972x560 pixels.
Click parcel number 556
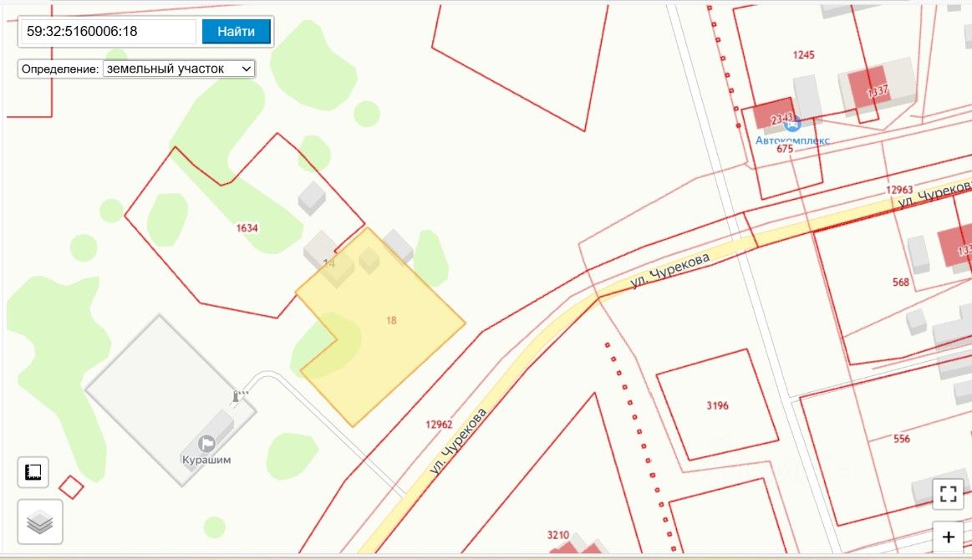pyautogui.click(x=902, y=439)
